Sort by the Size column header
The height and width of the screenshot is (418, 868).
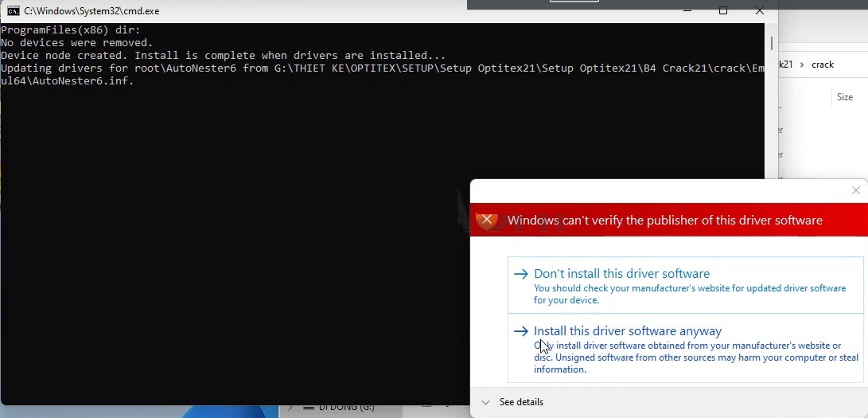point(844,97)
